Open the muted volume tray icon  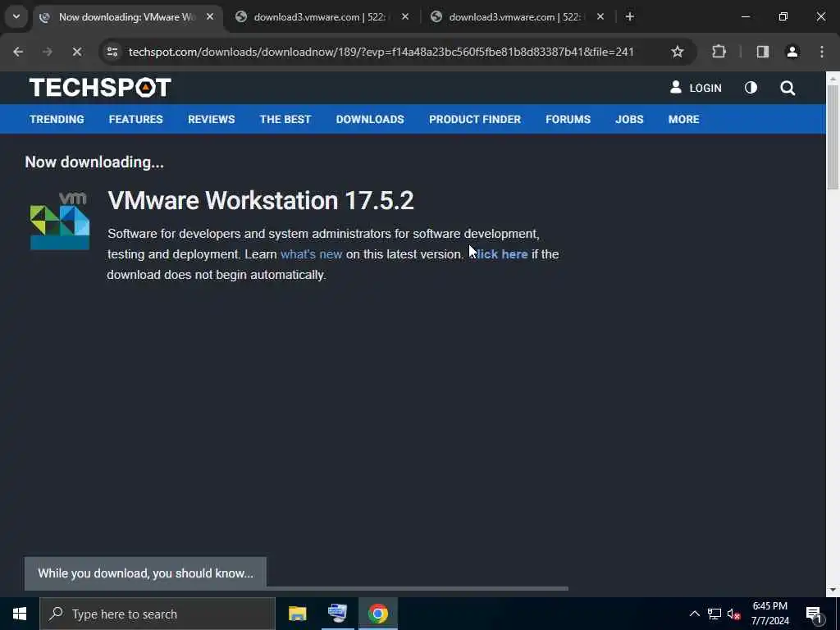[x=734, y=614]
